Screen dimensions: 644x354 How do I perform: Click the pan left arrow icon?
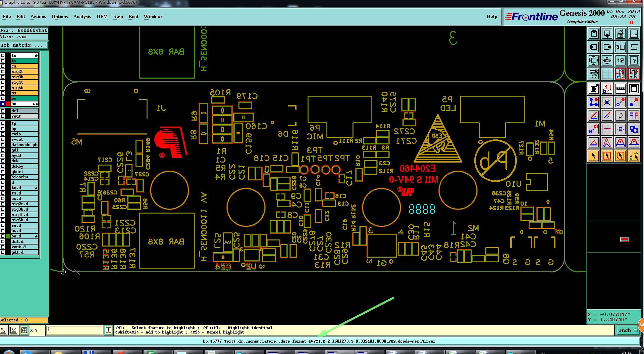tap(594, 47)
